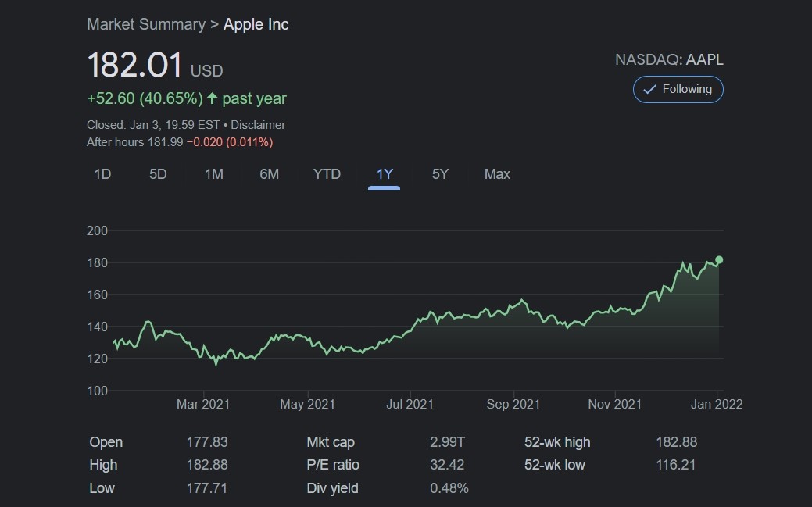Switch to the 1M range tab
Screen dimensions: 812x507
click(x=214, y=174)
